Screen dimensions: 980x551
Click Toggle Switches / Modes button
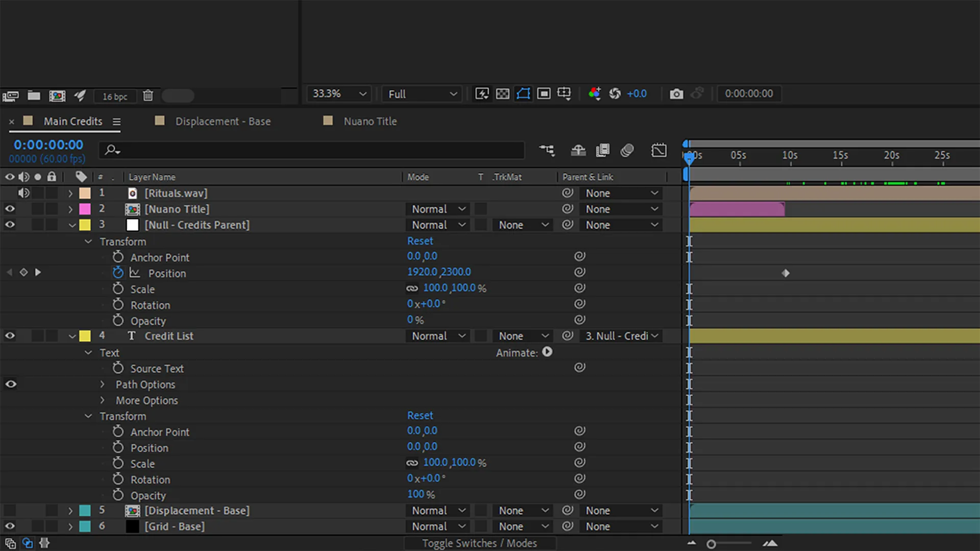pos(479,543)
